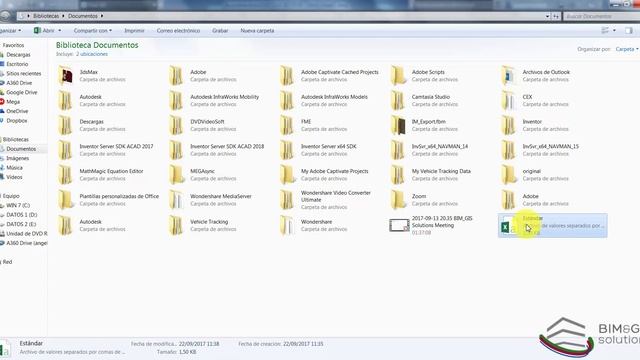
Task: Click the Buscar Documentos search field
Action: 602,16
